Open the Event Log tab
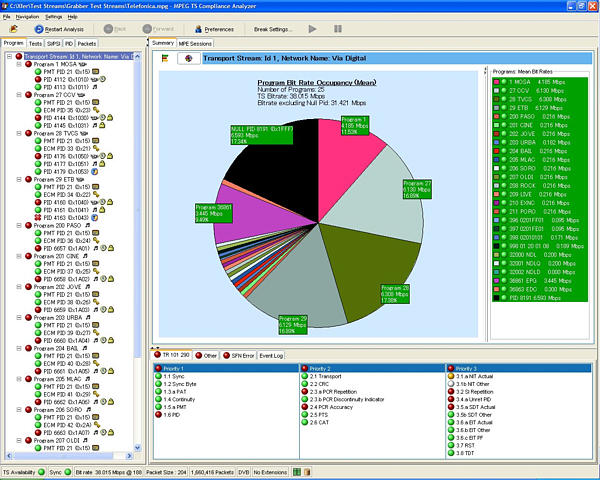 click(273, 355)
